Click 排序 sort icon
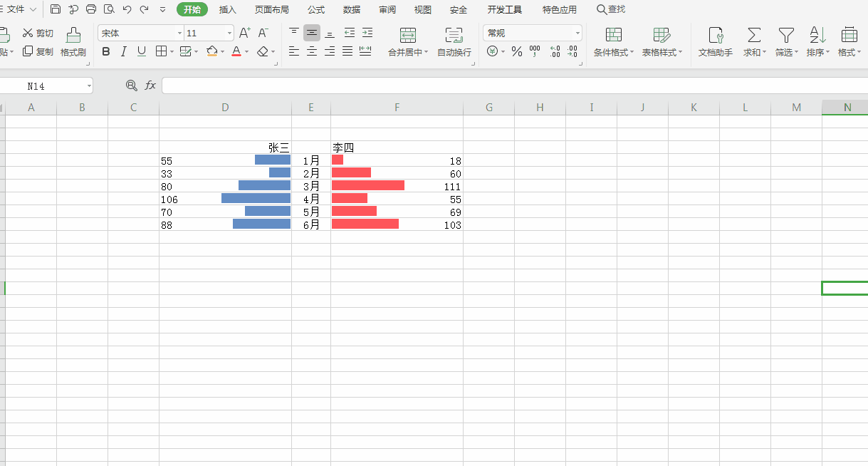This screenshot has width=868, height=466. click(817, 35)
